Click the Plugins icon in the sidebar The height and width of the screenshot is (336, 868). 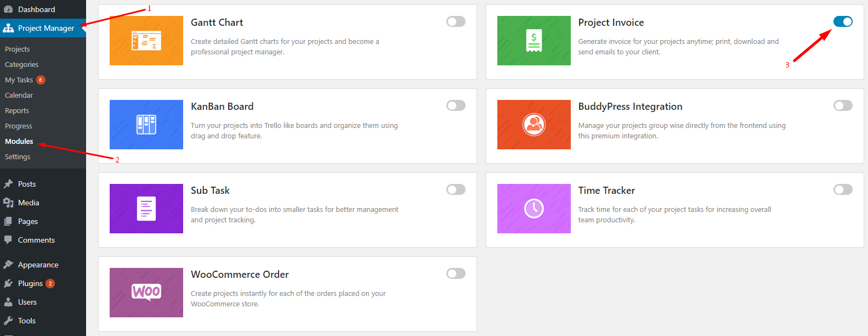8,283
